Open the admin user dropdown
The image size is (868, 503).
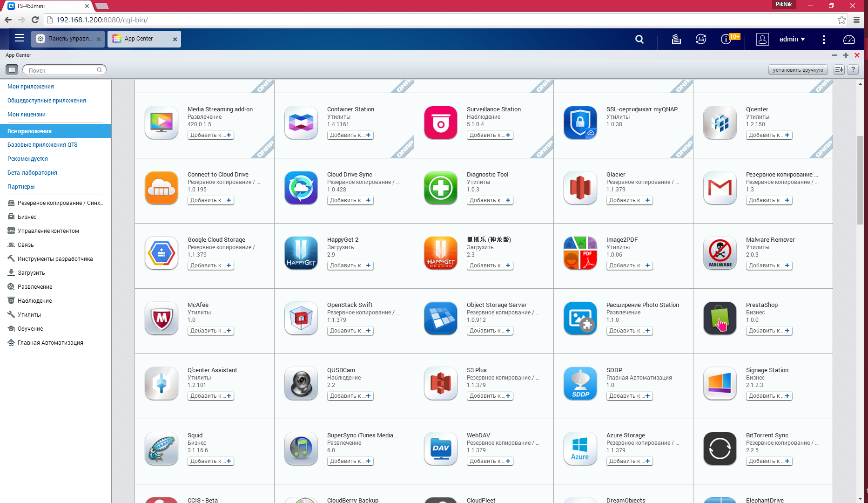click(792, 39)
